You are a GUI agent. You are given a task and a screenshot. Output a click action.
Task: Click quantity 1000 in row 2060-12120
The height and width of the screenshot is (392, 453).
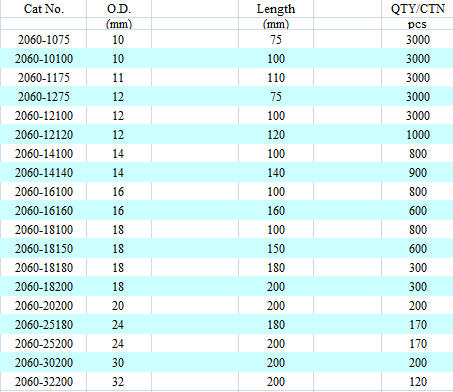coord(418,135)
